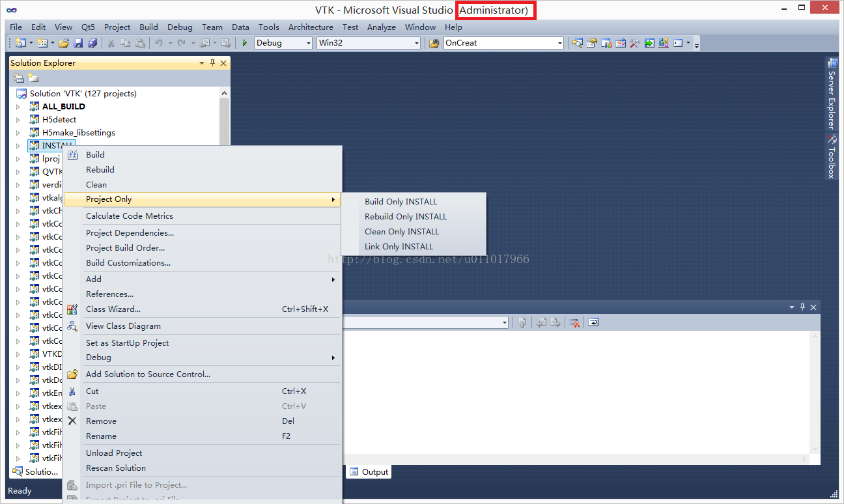Switch to the Output tab
844x504 pixels.
coord(369,472)
